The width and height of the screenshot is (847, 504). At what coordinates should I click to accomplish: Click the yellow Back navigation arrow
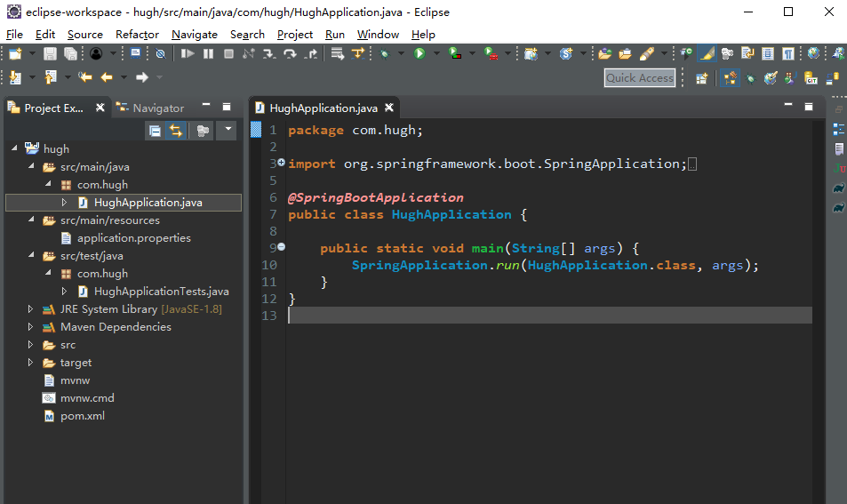pos(107,78)
